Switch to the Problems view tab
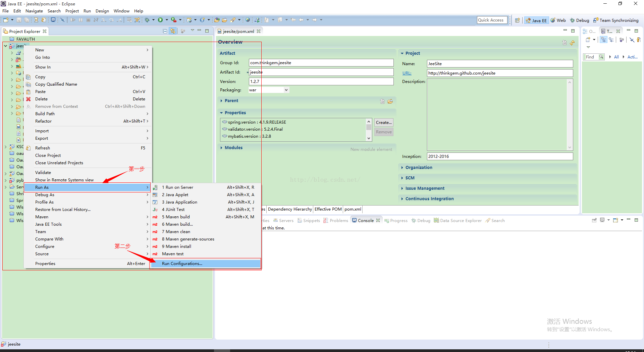The image size is (644, 352). point(336,221)
